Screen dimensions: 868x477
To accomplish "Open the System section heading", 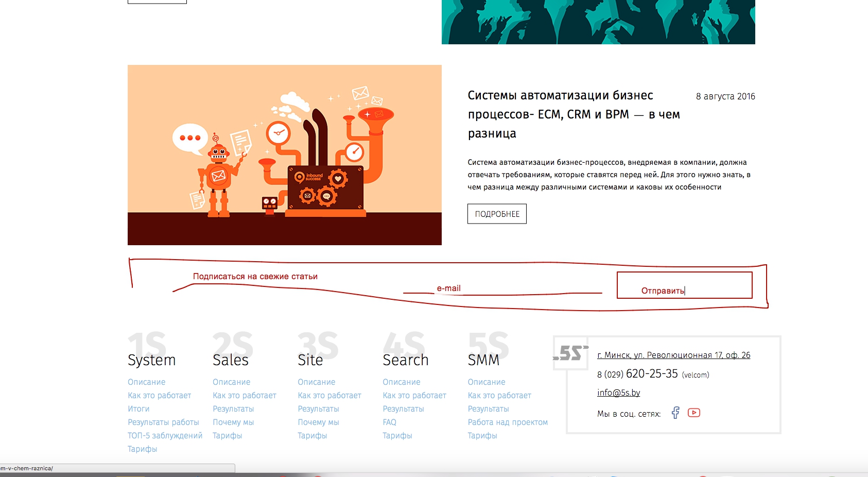I will click(151, 360).
